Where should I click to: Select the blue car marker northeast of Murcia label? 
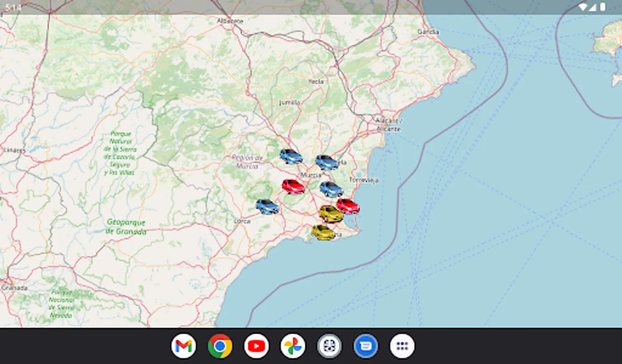point(327,162)
